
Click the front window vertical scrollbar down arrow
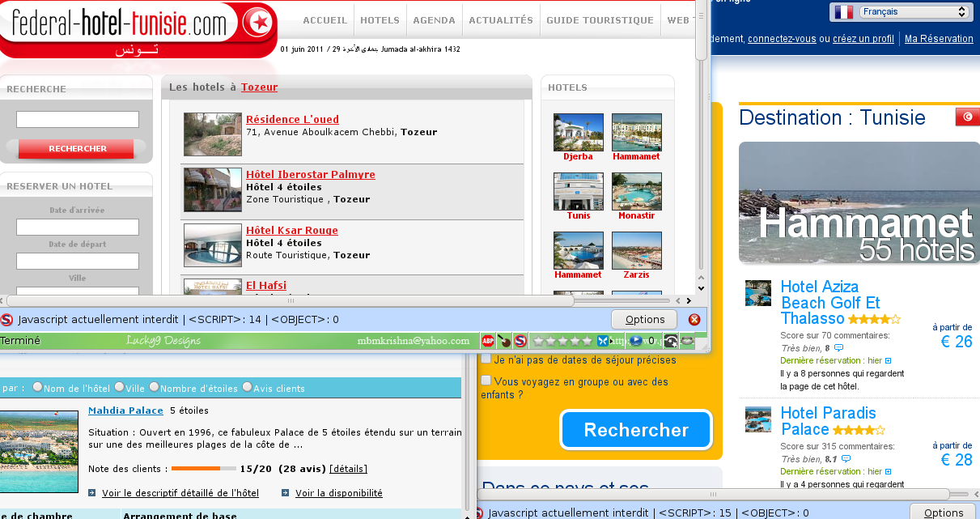(702, 288)
